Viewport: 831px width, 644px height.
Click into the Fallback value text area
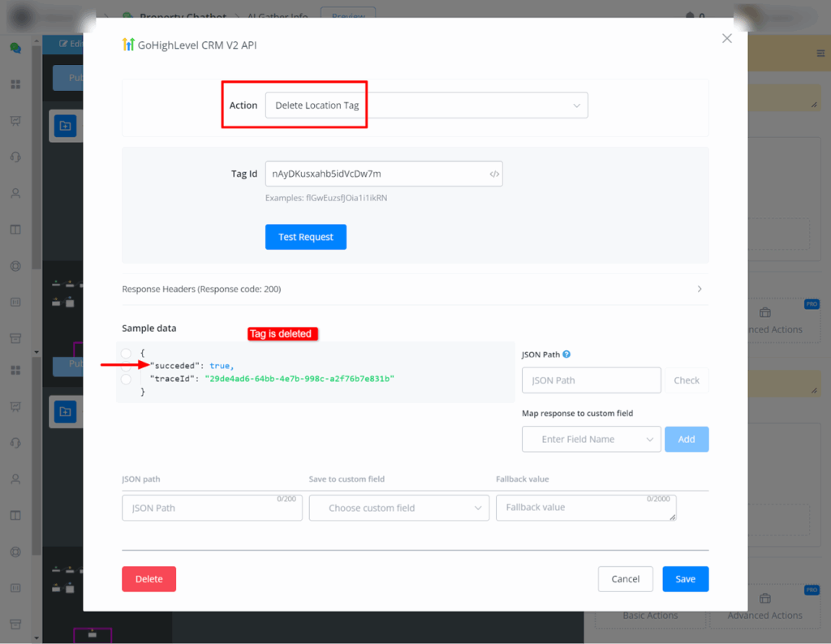click(585, 508)
